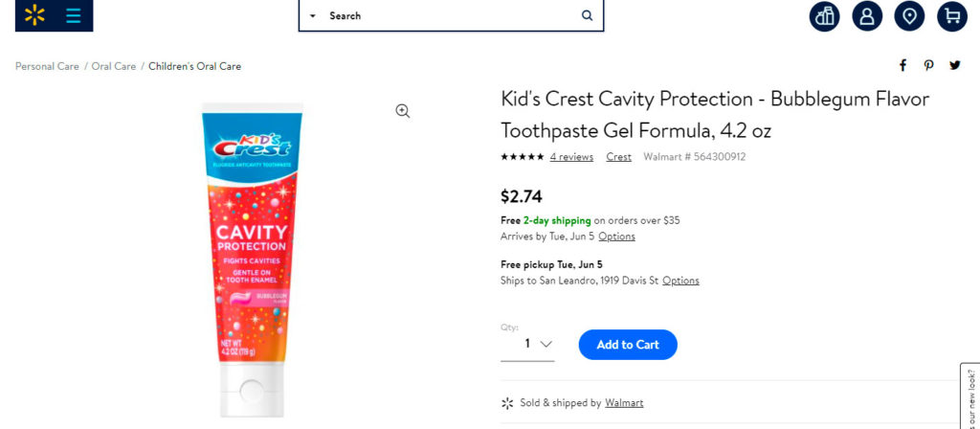The height and width of the screenshot is (429, 980).
Task: Click into the Search field
Action: (x=450, y=16)
